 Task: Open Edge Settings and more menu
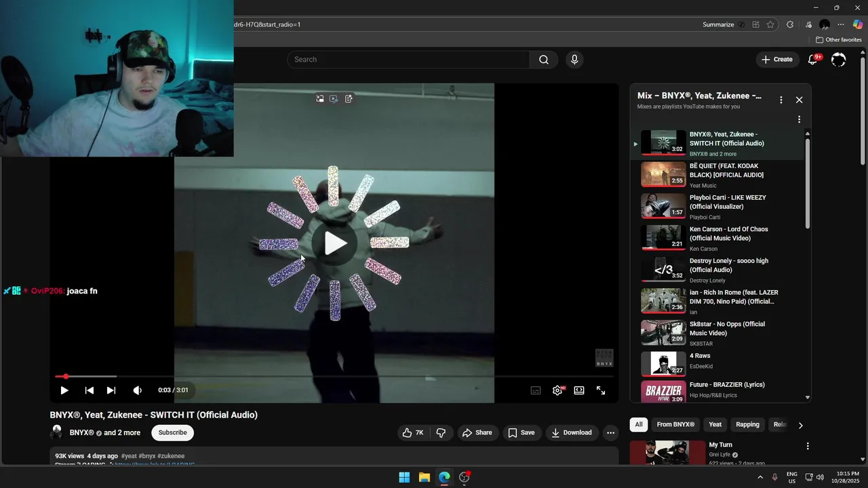841,24
